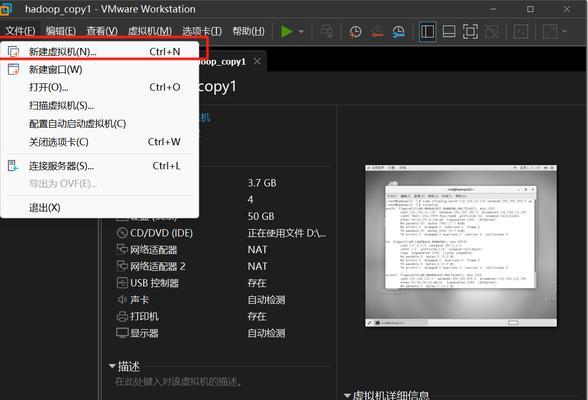The image size is (588, 400).
Task: Click the new virtual machine menu icon
Action: coord(14,51)
